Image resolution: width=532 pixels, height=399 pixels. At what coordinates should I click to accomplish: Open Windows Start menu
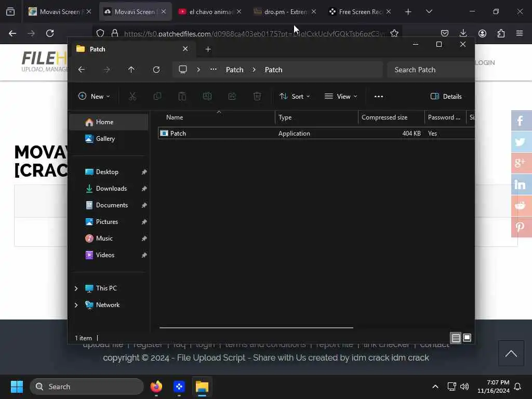(x=17, y=387)
